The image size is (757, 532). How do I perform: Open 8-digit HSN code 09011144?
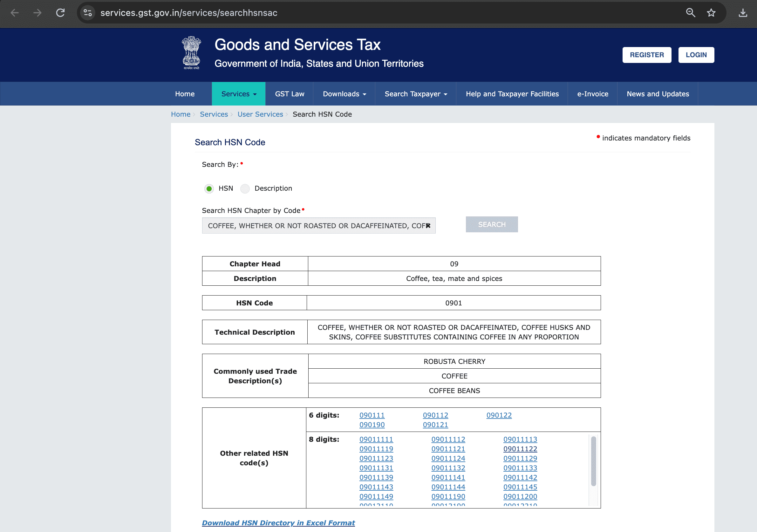[x=448, y=487]
